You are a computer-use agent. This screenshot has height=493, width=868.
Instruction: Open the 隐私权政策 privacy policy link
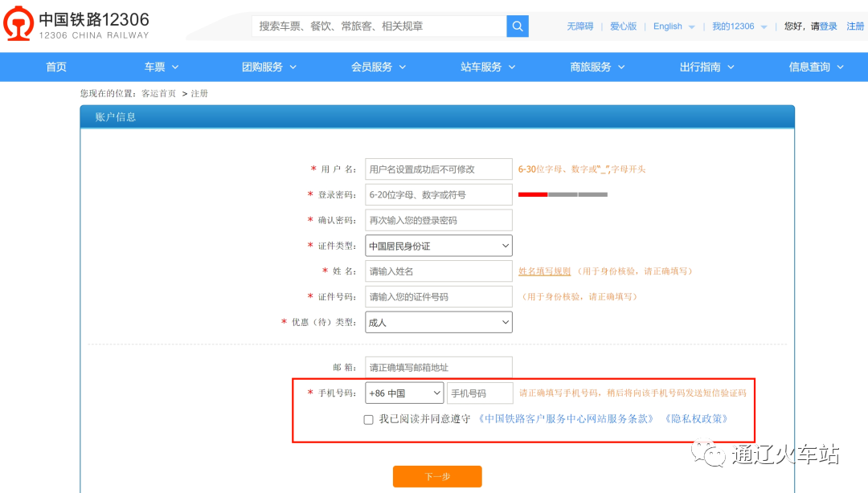tap(698, 418)
